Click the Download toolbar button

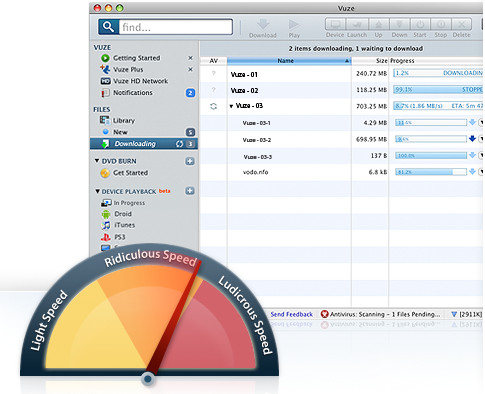(263, 28)
